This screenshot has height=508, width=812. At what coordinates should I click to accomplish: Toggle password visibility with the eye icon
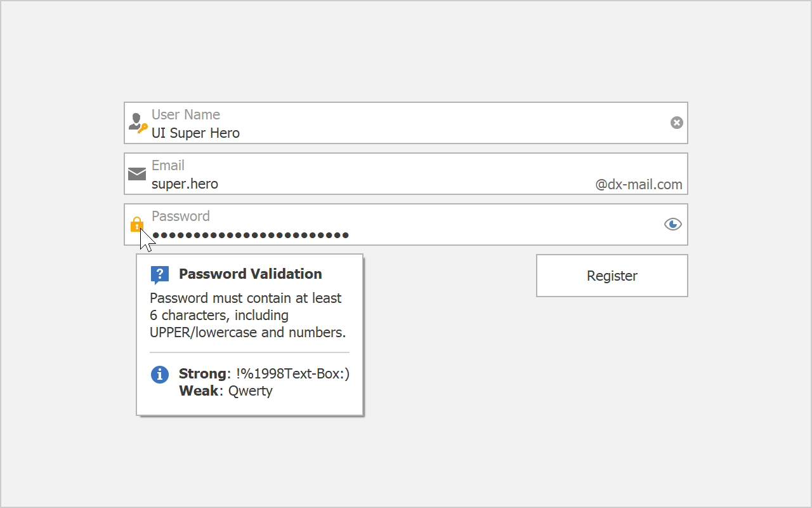(x=672, y=224)
